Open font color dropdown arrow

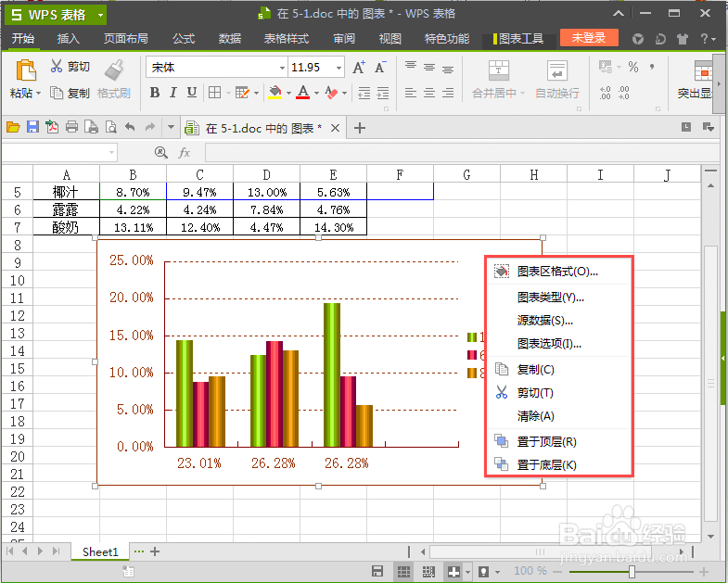316,94
